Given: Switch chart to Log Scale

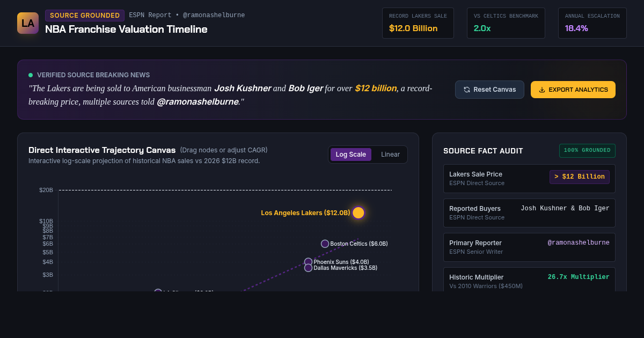Looking at the screenshot, I should pyautogui.click(x=351, y=155).
